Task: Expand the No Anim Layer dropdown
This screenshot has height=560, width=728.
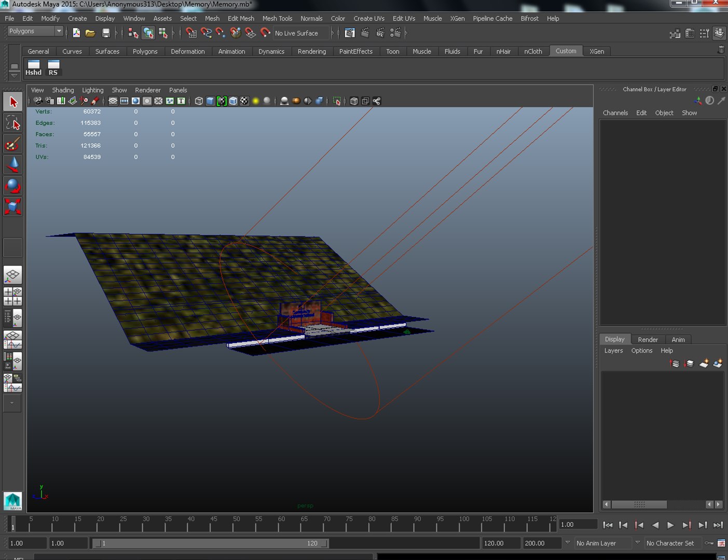Action: pyautogui.click(x=567, y=543)
